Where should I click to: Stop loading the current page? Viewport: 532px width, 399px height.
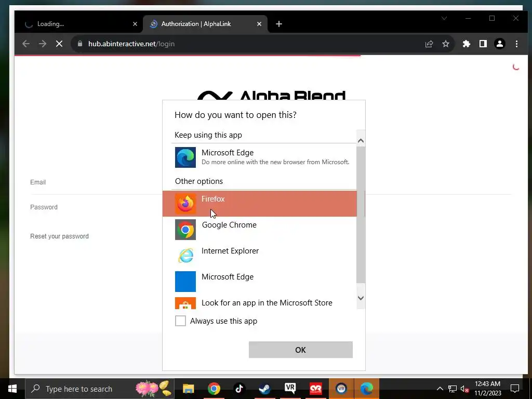coord(59,44)
